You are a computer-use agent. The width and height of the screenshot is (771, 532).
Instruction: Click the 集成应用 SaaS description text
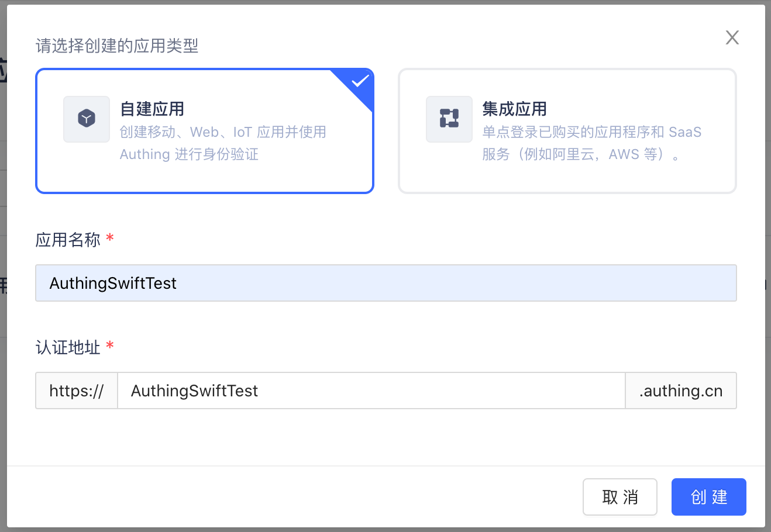coord(592,143)
